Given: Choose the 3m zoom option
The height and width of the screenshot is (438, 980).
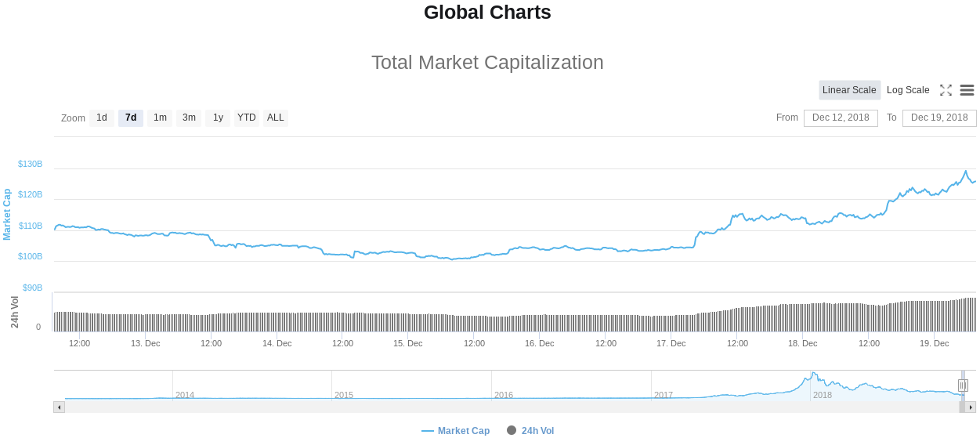Looking at the screenshot, I should click(x=189, y=118).
